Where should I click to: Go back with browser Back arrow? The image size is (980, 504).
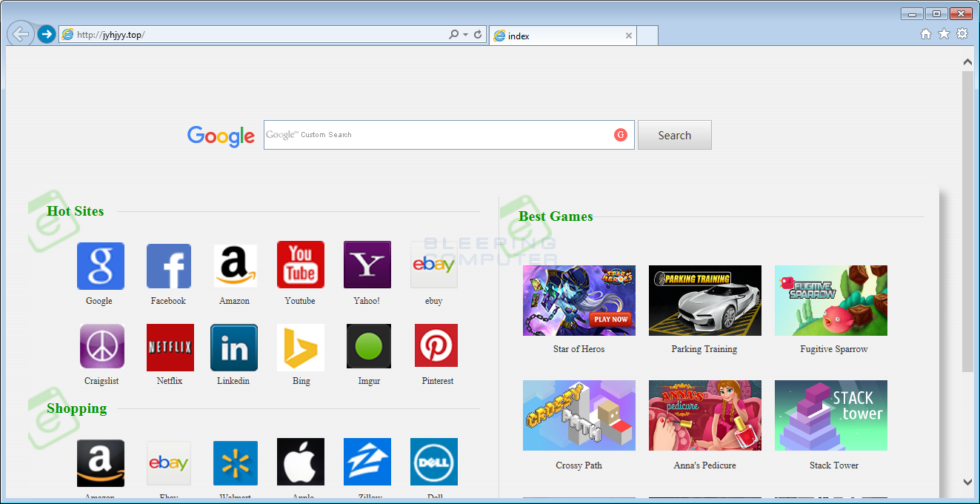pyautogui.click(x=21, y=34)
